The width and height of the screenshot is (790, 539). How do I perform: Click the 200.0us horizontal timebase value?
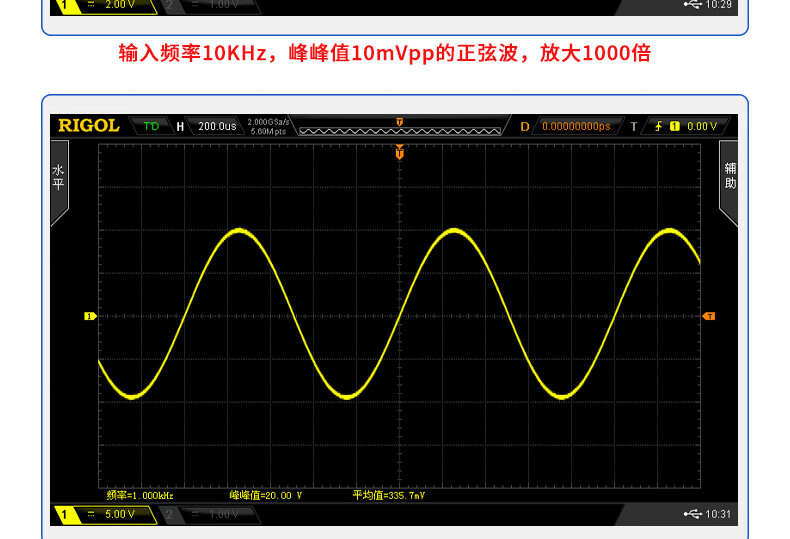(x=216, y=126)
